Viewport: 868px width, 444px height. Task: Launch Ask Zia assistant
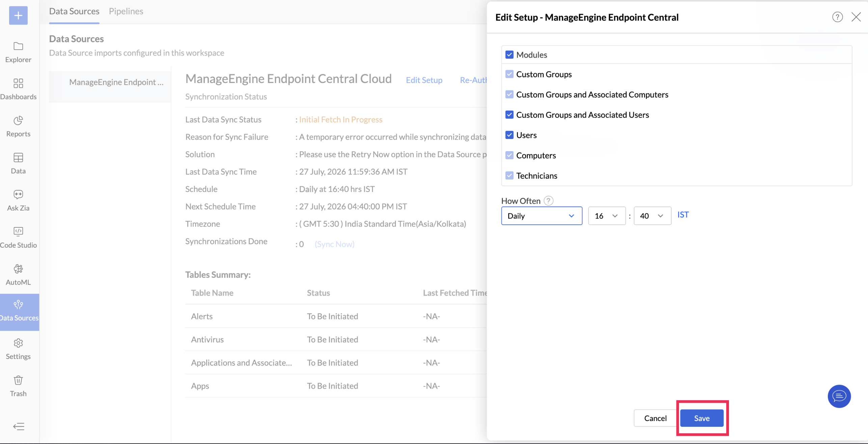coord(18,201)
